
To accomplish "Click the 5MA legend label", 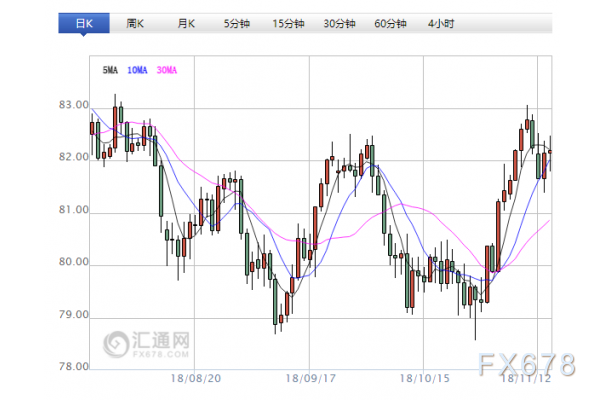I will pyautogui.click(x=110, y=70).
